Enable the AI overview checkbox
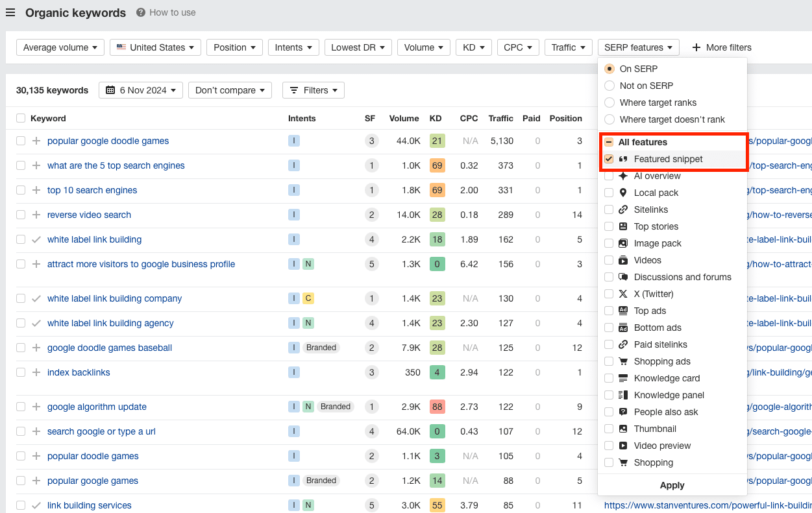Image resolution: width=812 pixels, height=513 pixels. click(x=609, y=176)
